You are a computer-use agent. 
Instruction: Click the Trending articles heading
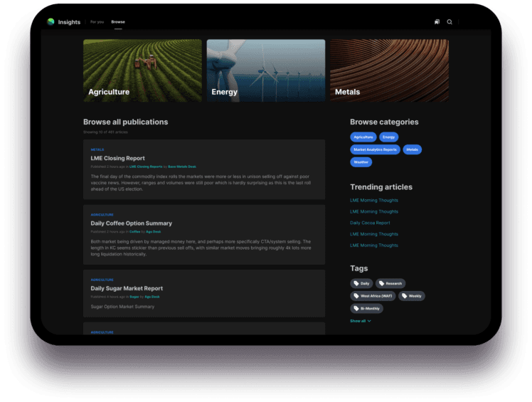pyautogui.click(x=381, y=187)
